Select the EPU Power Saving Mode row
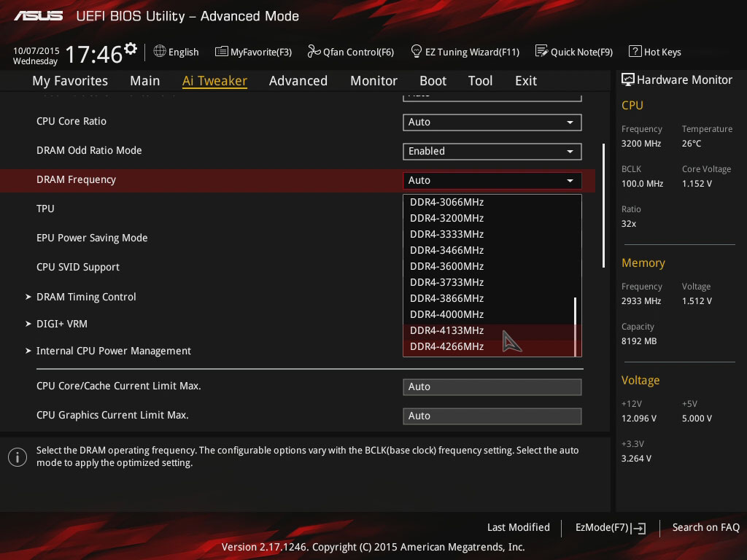 [298, 238]
